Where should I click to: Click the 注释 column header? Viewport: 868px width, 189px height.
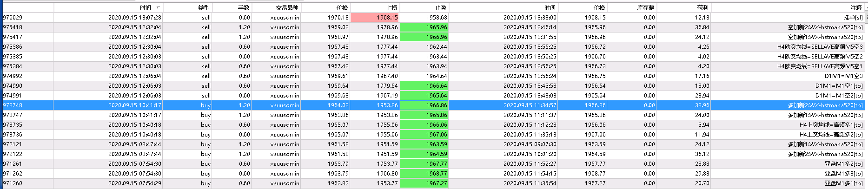coord(856,7)
